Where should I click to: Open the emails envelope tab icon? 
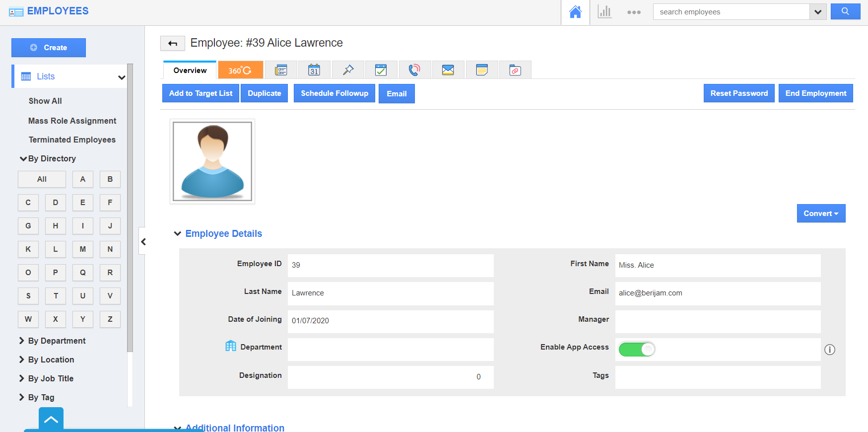click(x=448, y=70)
